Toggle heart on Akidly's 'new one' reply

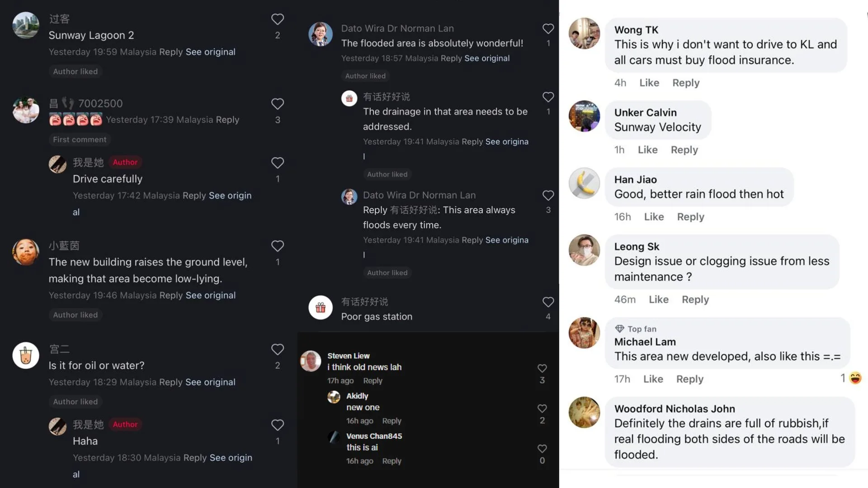click(x=542, y=408)
